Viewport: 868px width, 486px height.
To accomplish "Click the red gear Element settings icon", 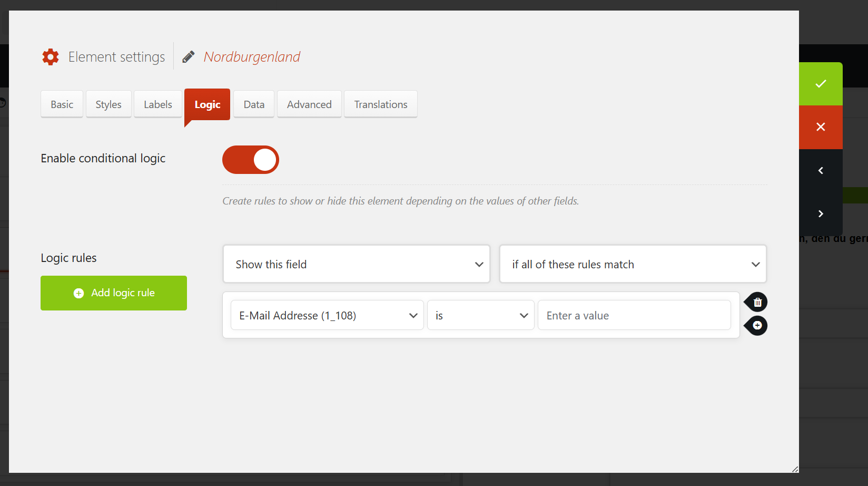I will point(51,57).
